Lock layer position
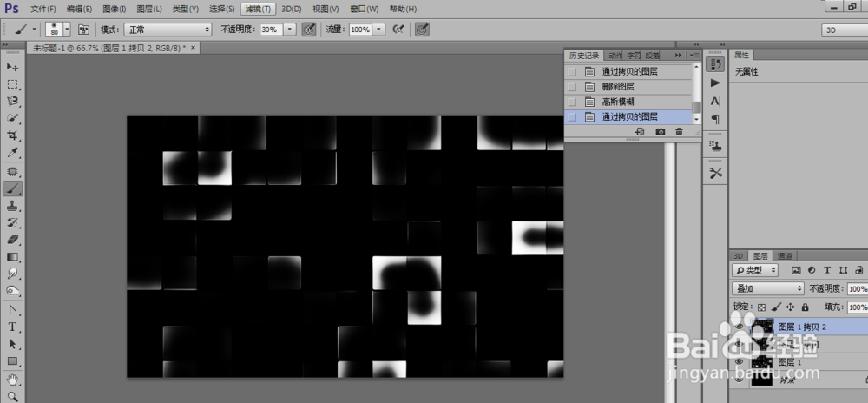868x403 pixels. 791,307
